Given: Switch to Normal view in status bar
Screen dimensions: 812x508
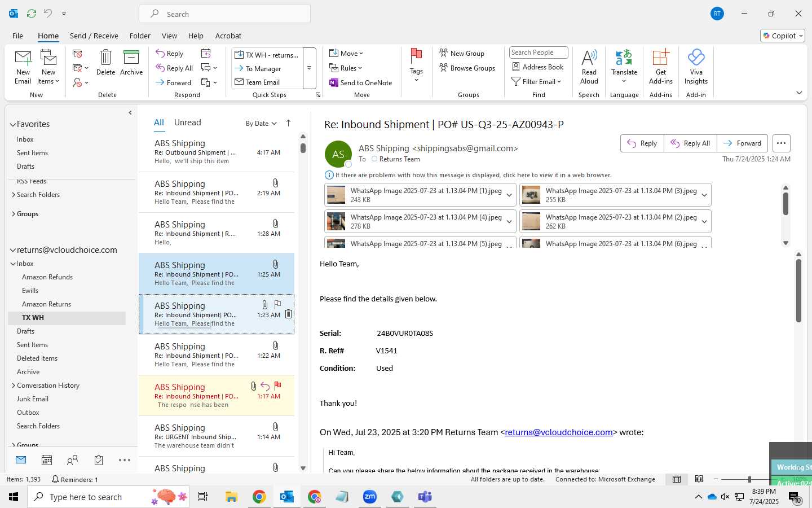Looking at the screenshot, I should click(x=677, y=479).
